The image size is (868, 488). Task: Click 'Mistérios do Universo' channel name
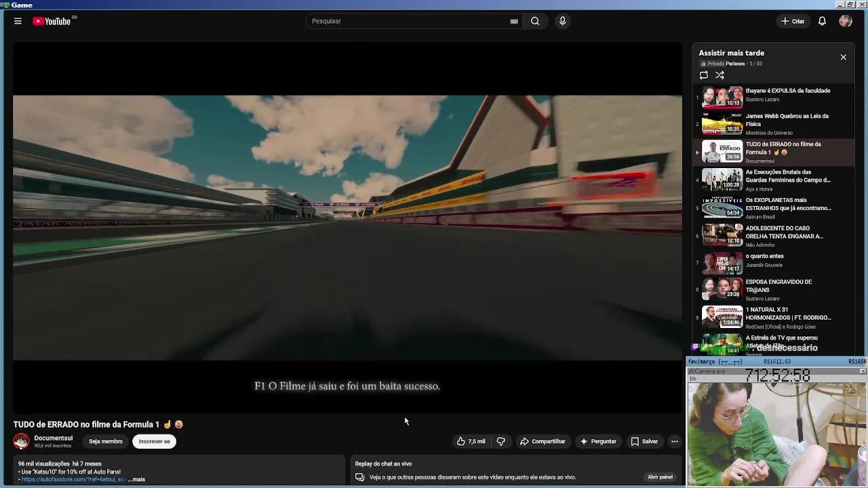pyautogui.click(x=769, y=133)
